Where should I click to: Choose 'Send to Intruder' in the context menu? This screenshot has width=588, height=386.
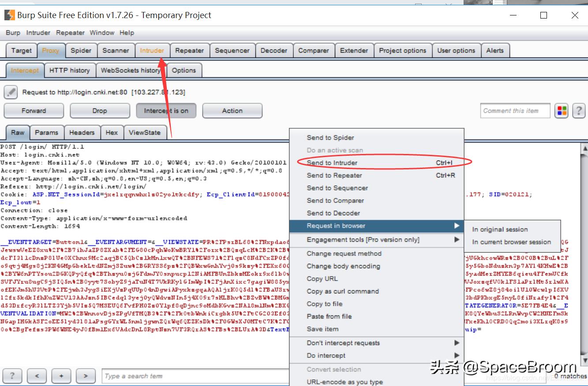[x=377, y=163]
